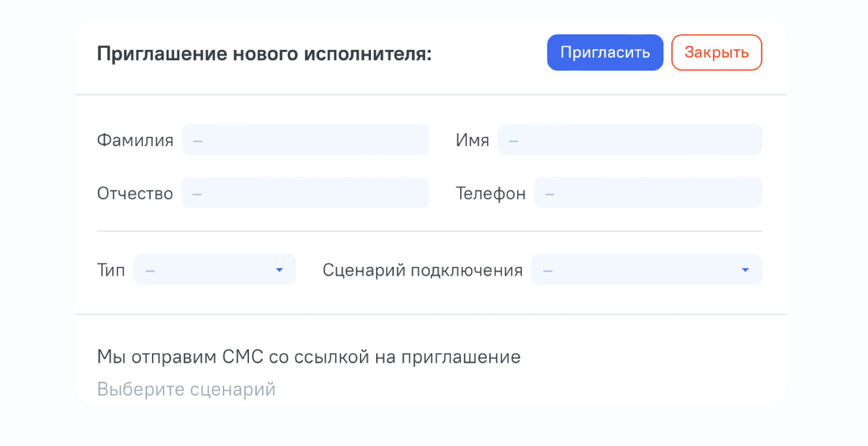Open the Тип dropdown field
This screenshot has height=446, width=868.
pyautogui.click(x=215, y=270)
